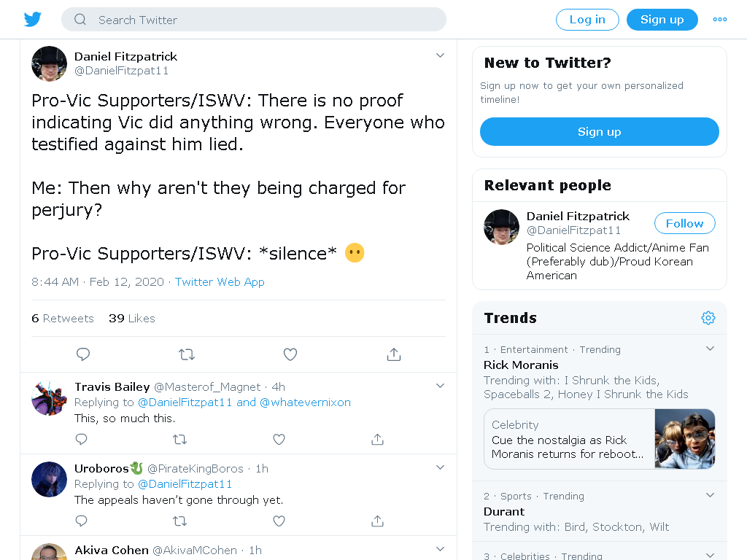Screen dimensions: 747x560
Task: Reply to Daniel Fitzpatrick's main tweet
Action: point(83,354)
